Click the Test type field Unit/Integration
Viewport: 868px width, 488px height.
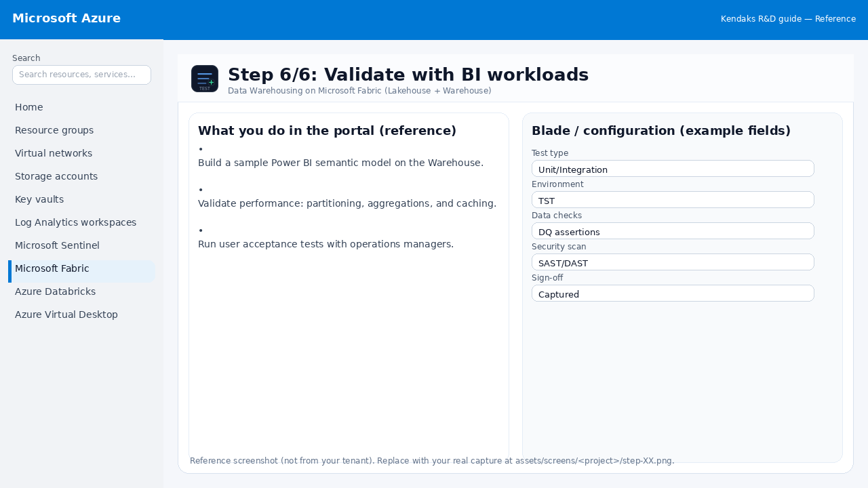pos(673,169)
